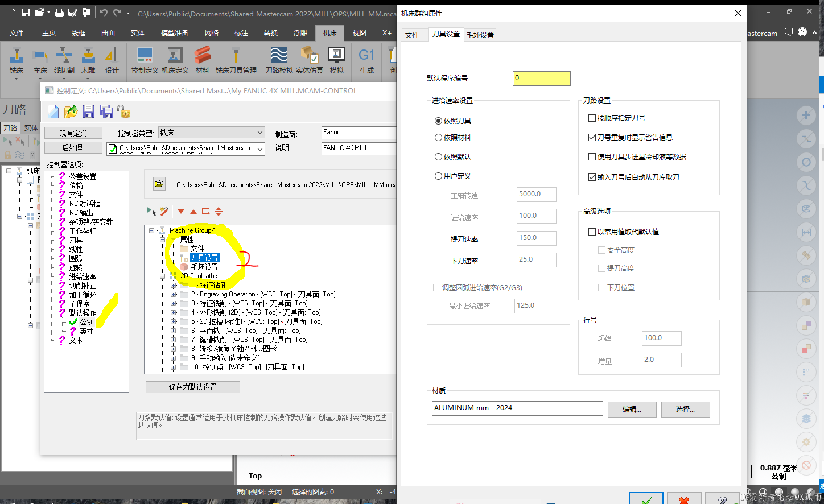Image resolution: width=824 pixels, height=504 pixels.
Task: Switch to 文件 tab in machine group properties
Action: [x=412, y=35]
